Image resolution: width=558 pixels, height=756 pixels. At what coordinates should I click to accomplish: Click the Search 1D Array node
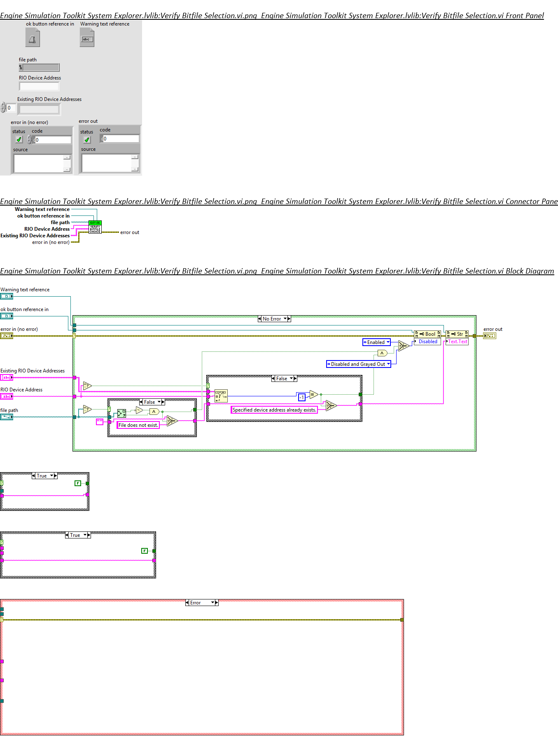221,396
